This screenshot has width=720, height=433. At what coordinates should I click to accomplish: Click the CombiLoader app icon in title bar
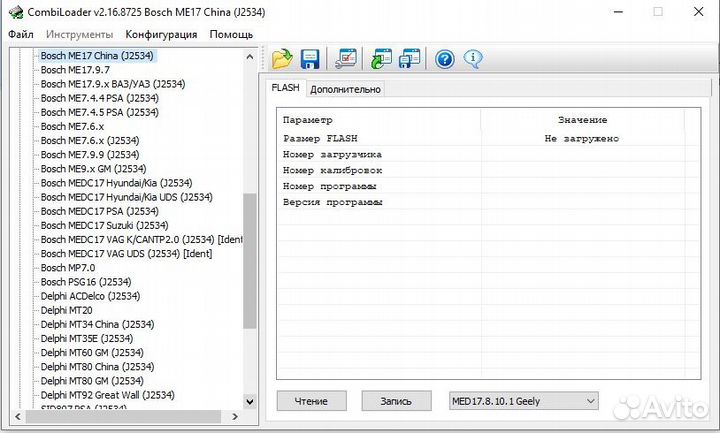(16, 12)
